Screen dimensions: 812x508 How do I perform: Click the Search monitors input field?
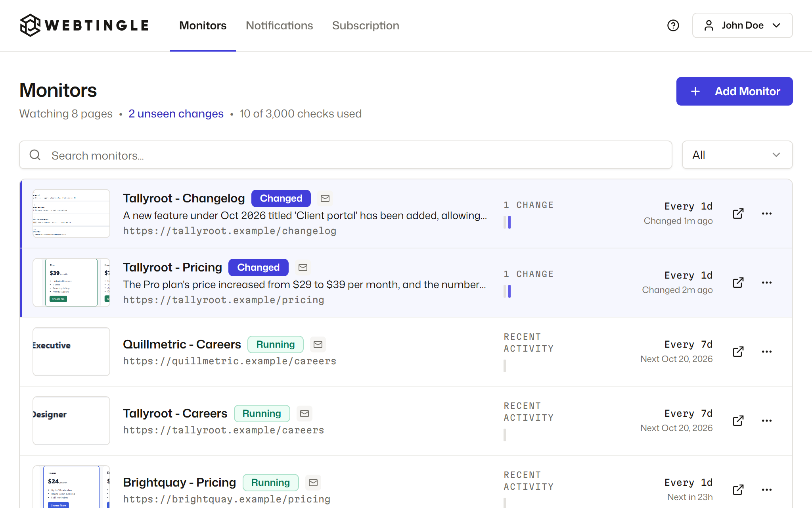click(346, 155)
